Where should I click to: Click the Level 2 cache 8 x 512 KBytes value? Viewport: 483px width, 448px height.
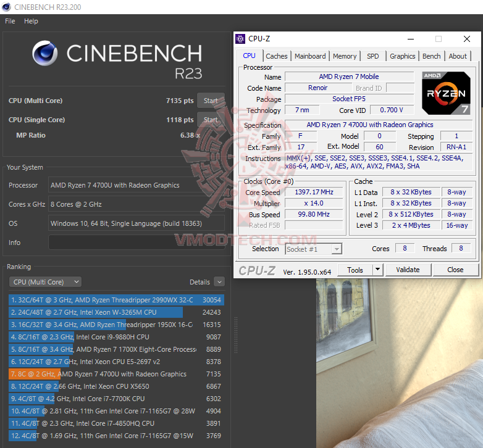click(411, 214)
